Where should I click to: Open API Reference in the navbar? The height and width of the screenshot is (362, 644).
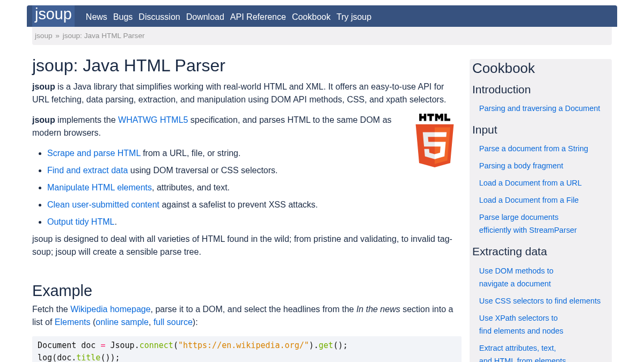258,17
